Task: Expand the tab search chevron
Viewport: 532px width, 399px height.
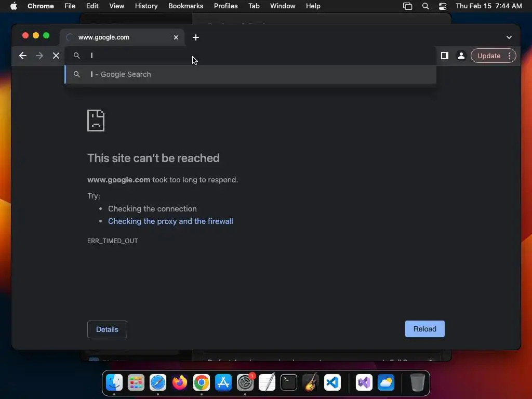Action: coord(509,37)
